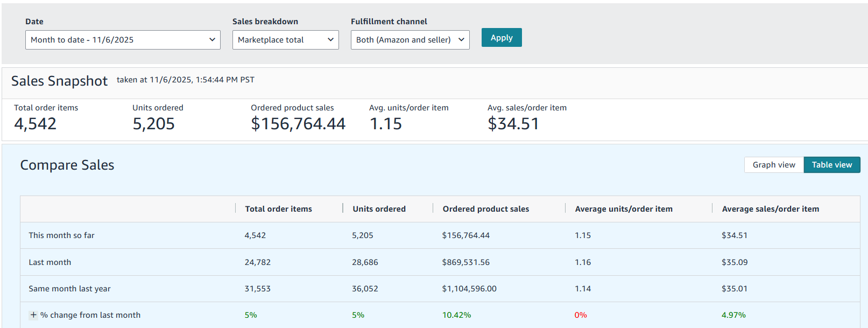Click the Sales Snapshot heading
The height and width of the screenshot is (328, 868).
tap(59, 81)
